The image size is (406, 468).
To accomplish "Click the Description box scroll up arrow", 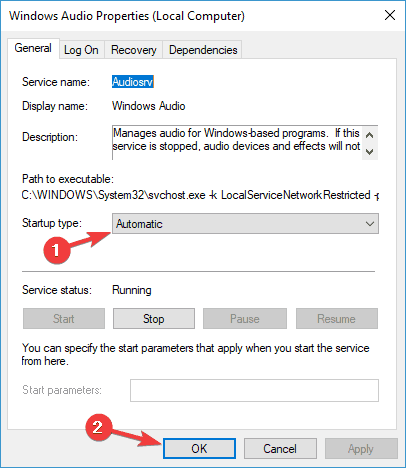I will (x=369, y=135).
